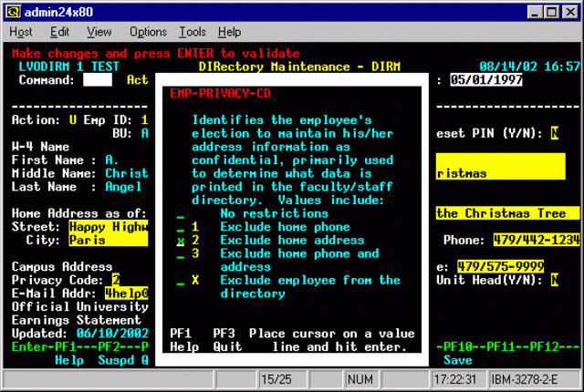Screen dimensions: 584x392
Task: Click the NUM indicator in status bar
Action: click(x=360, y=380)
